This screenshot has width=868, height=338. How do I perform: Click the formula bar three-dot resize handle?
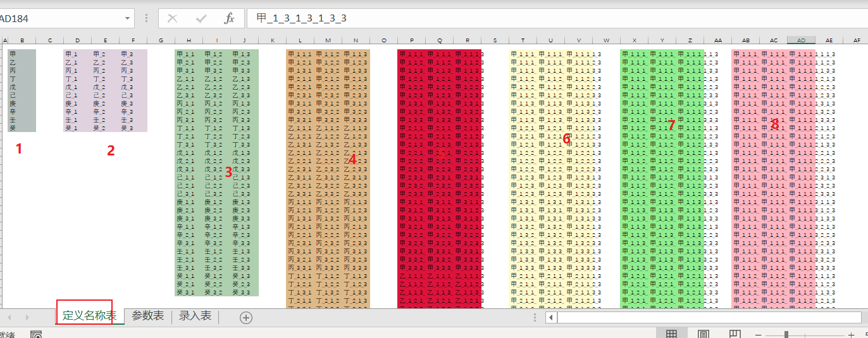146,18
